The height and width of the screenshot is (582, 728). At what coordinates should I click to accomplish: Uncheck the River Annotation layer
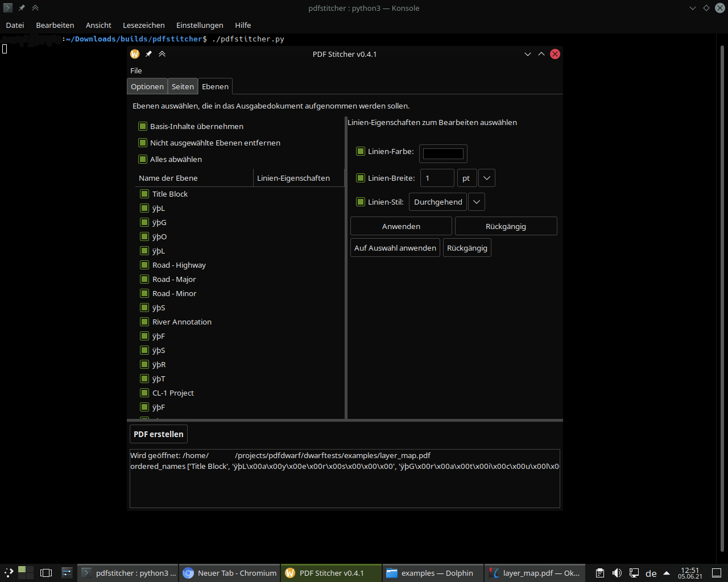coord(144,322)
